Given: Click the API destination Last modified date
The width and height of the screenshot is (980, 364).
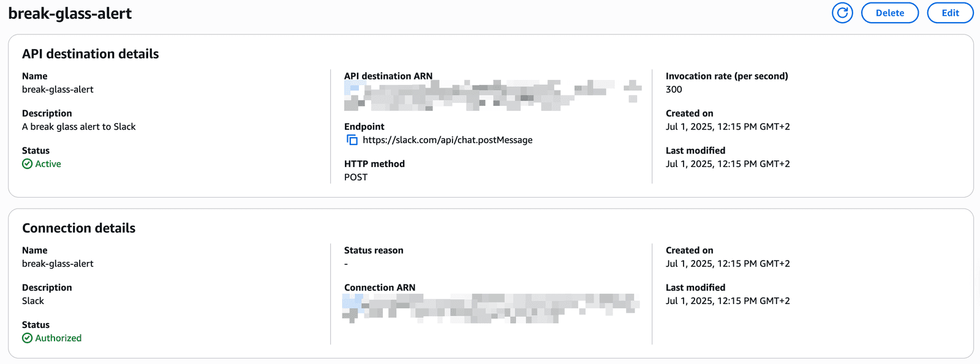Looking at the screenshot, I should coord(728,164).
